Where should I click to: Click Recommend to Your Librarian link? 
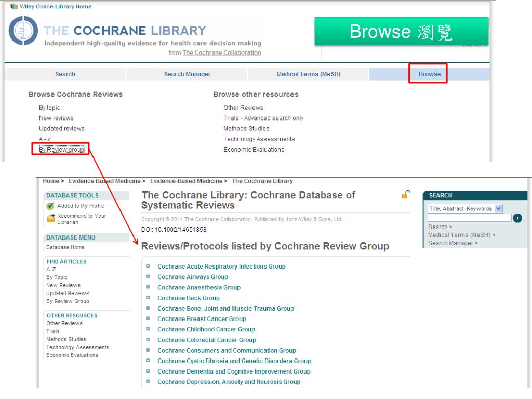(x=82, y=219)
